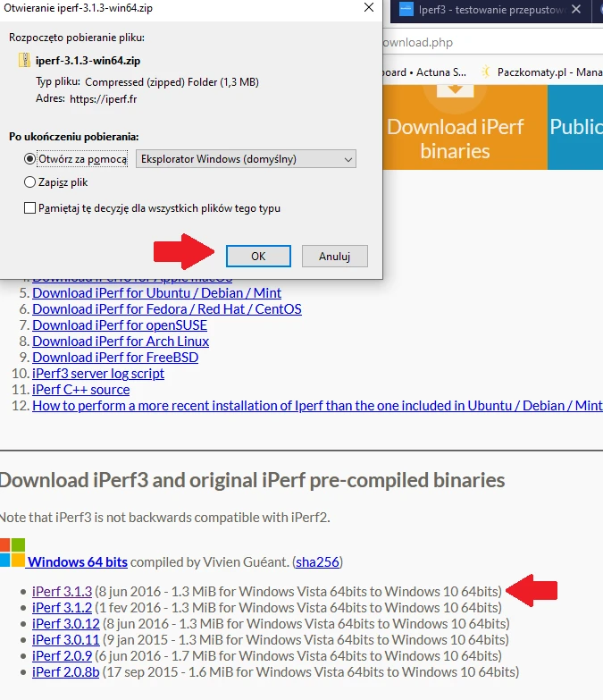Screen dimensions: 603x700
Task: Click the Windows logo icon
Action: 13,552
